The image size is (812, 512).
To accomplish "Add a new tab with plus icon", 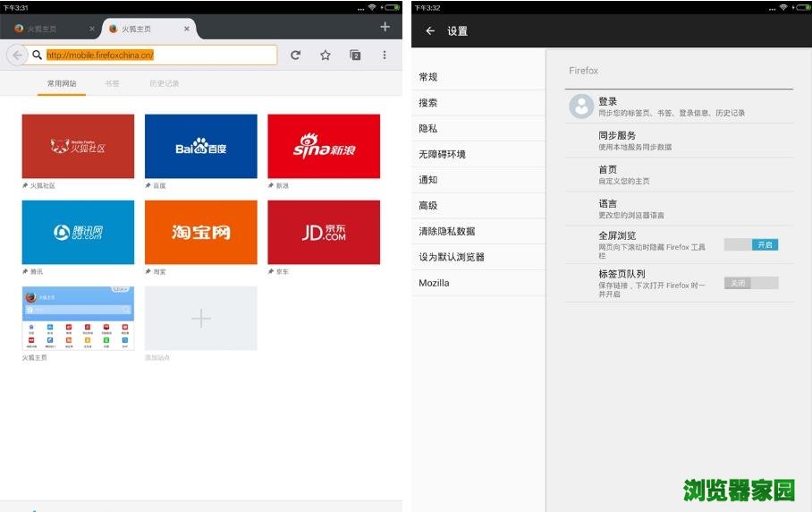I will click(x=385, y=27).
